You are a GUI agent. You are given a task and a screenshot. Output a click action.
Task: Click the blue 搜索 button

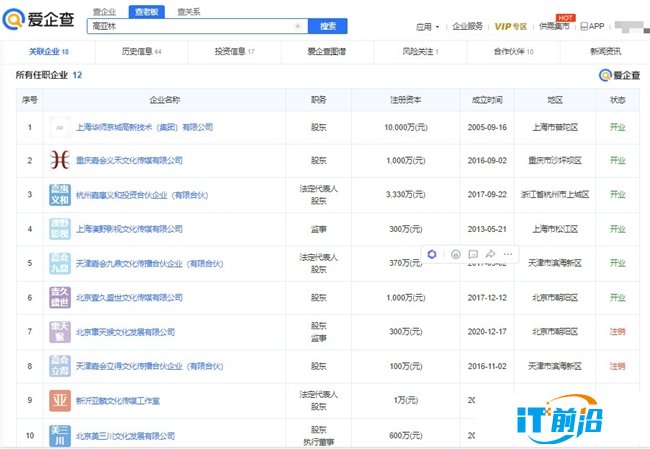coord(327,26)
